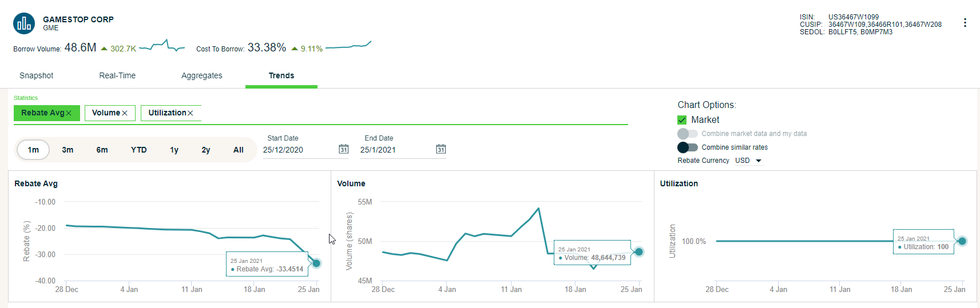Viewport: 980px width, 308px height.
Task: Click the Borrow Volume sparkline chart
Action: pyautogui.click(x=162, y=46)
